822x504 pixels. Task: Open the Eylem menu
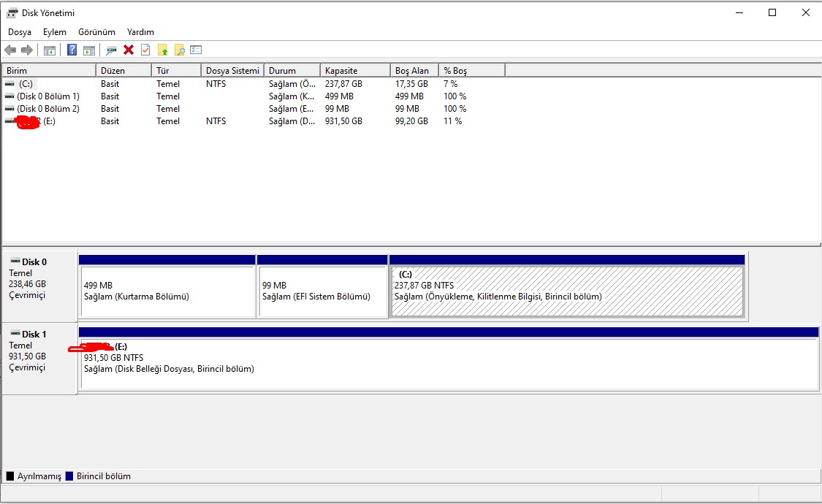pos(55,32)
